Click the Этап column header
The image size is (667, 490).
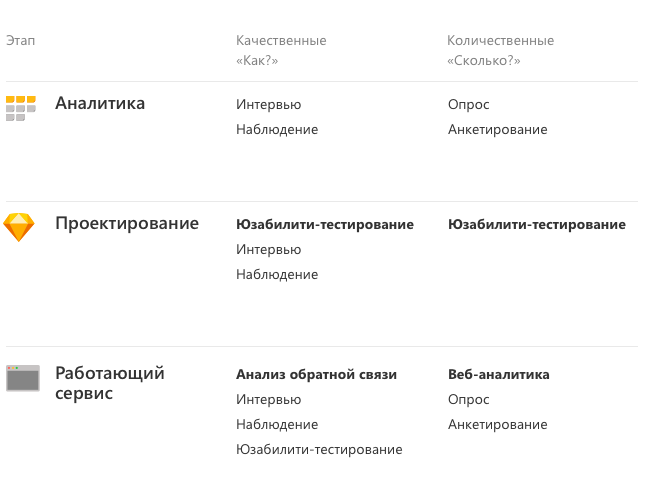click(20, 41)
